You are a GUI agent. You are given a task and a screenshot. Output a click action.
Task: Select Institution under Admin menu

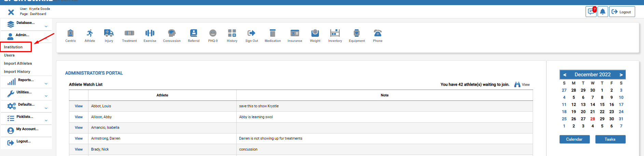[13, 47]
